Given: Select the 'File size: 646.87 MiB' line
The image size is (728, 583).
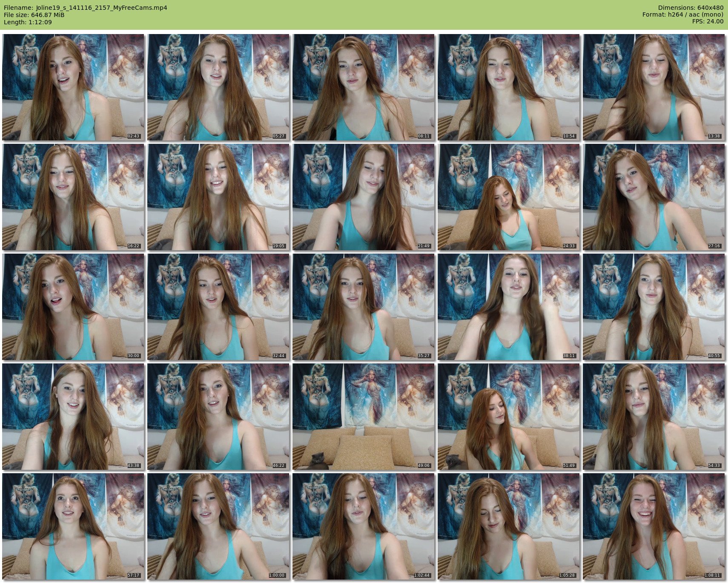Looking at the screenshot, I should (x=34, y=15).
